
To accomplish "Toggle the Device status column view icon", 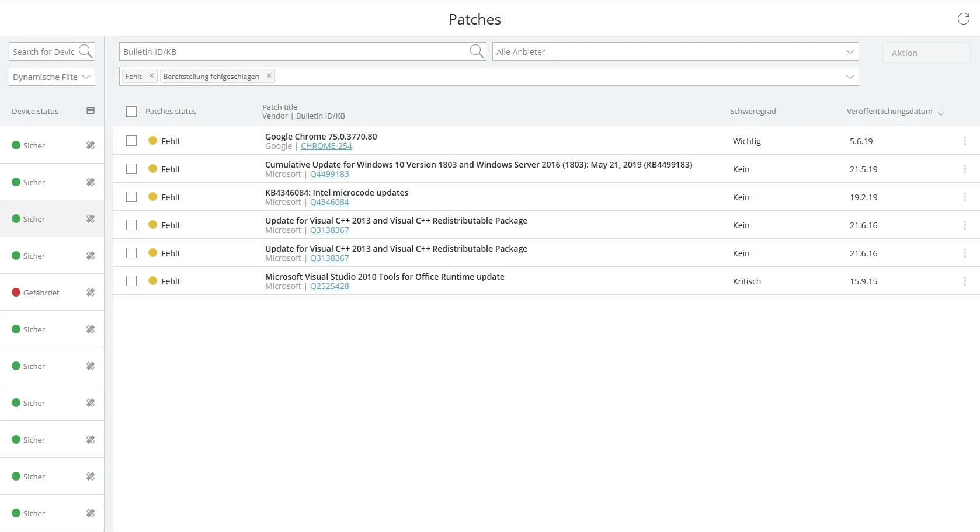I will [91, 111].
